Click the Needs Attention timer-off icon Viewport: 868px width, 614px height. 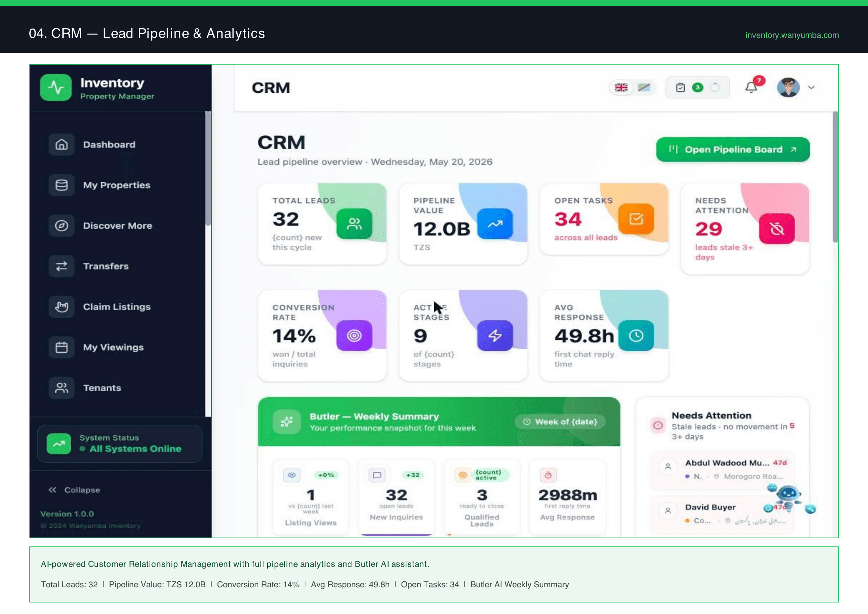[x=777, y=229]
